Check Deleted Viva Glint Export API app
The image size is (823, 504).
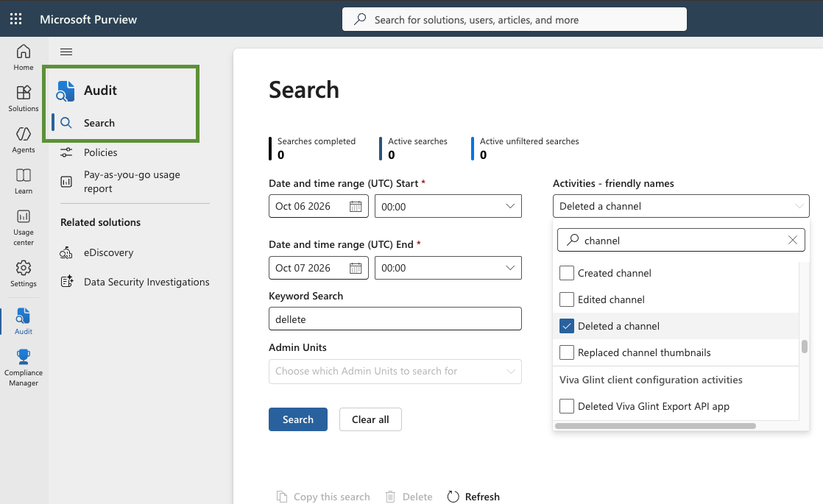(x=566, y=406)
